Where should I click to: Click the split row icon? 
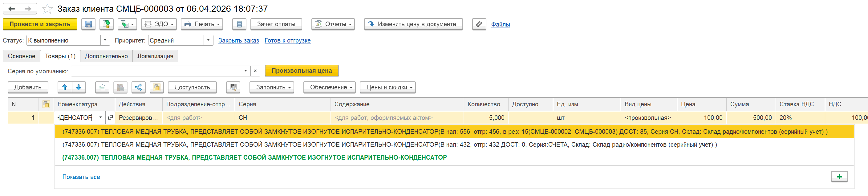click(x=138, y=88)
